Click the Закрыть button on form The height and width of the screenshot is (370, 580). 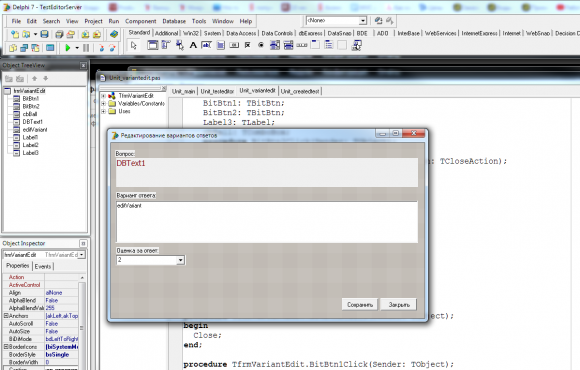pos(399,305)
